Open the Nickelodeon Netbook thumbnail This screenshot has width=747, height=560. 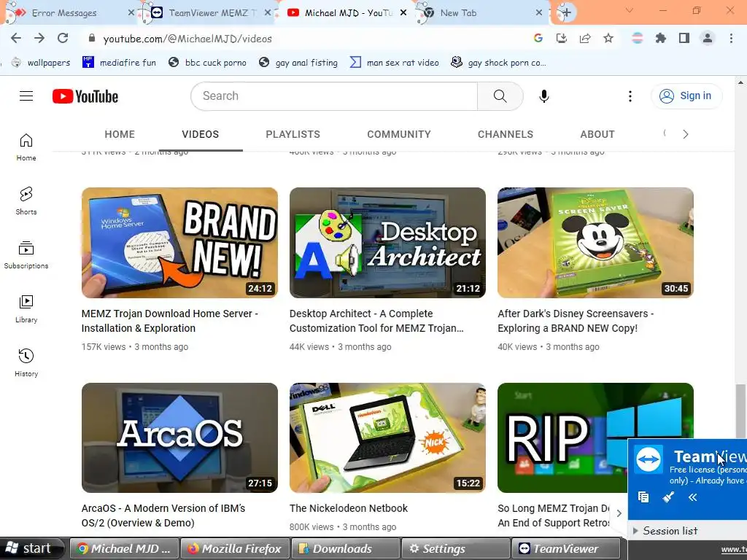tap(388, 437)
